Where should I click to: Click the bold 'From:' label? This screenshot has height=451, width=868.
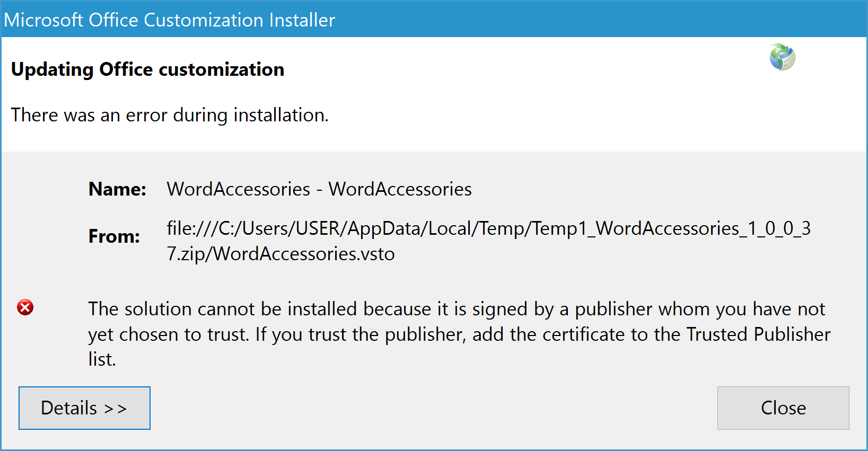pyautogui.click(x=114, y=236)
